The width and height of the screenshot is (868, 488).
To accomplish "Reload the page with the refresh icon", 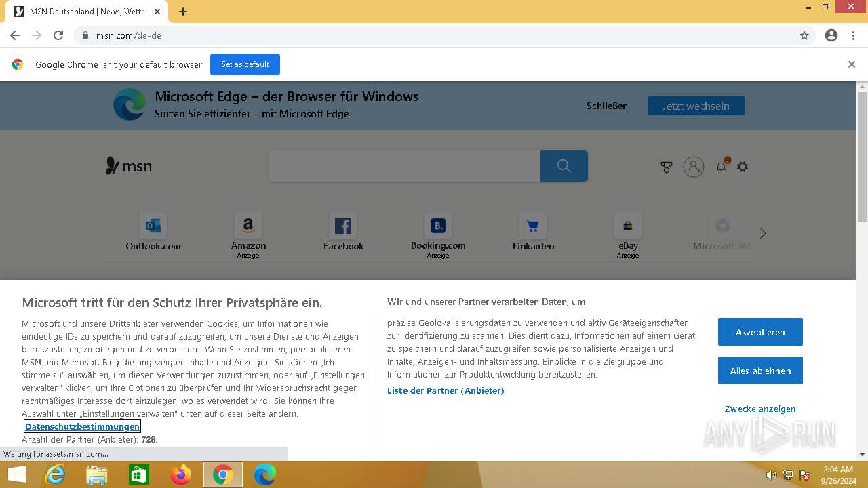I will tap(58, 35).
